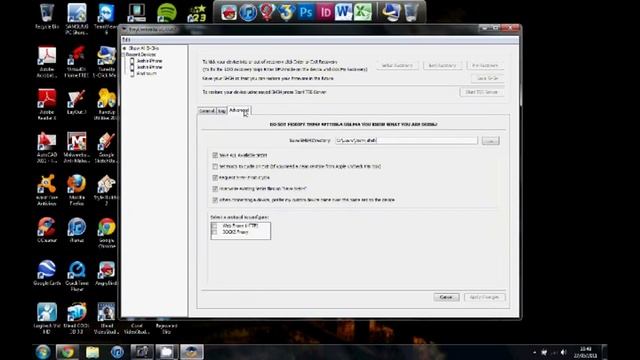Open the My Computer icon in the top dock
This screenshot has width=640, height=360.
coord(391,12)
